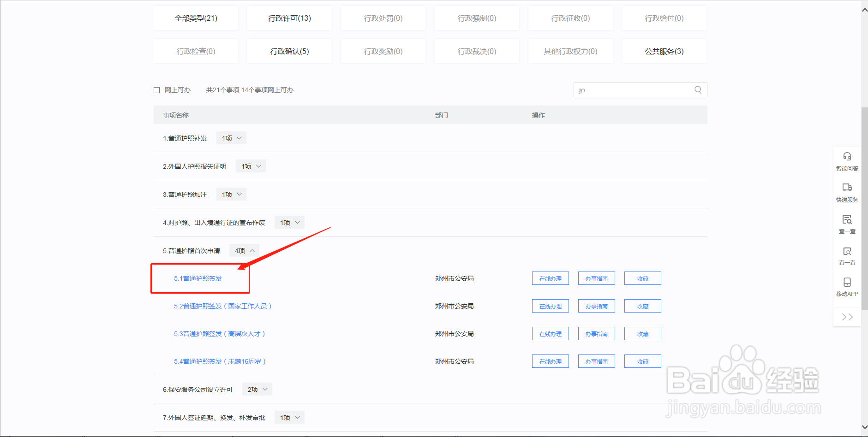Viewport: 868px width, 437px height.
Task: Click 在线办理 for 5.1普通护照签发
Action: pyautogui.click(x=550, y=278)
